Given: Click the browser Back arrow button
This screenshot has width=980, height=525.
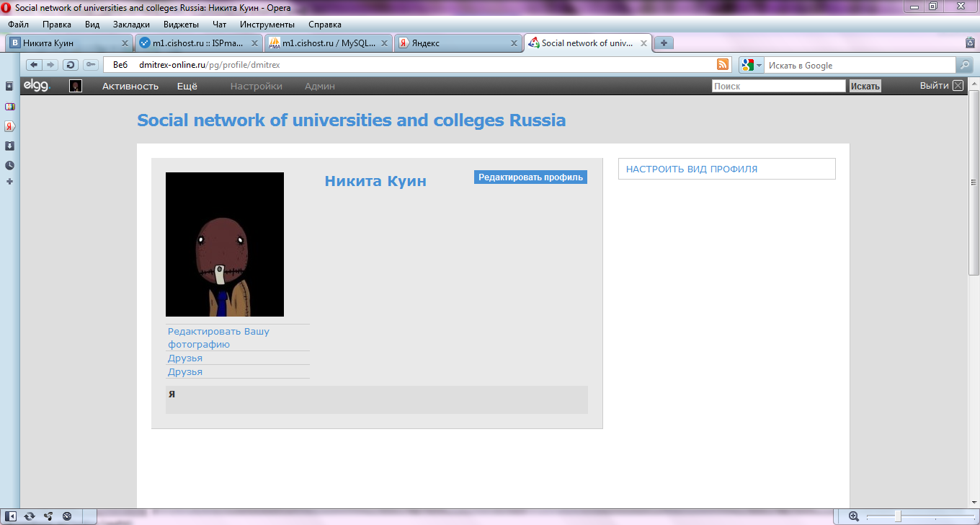Looking at the screenshot, I should (34, 65).
